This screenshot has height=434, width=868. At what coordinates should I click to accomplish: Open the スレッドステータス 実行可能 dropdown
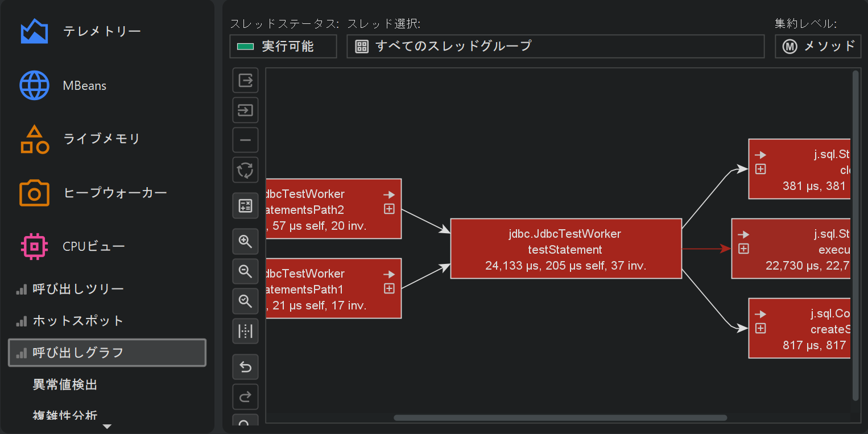[x=283, y=47]
